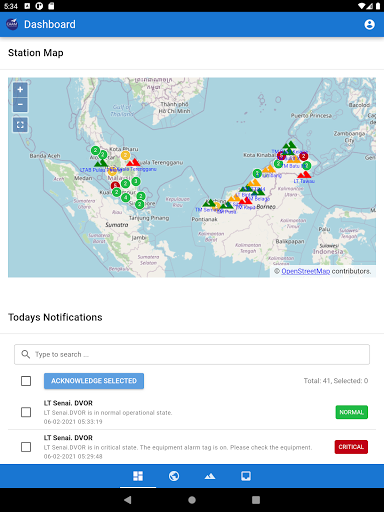The image size is (384, 512).
Task: Click the Station Map heading
Action: click(36, 53)
